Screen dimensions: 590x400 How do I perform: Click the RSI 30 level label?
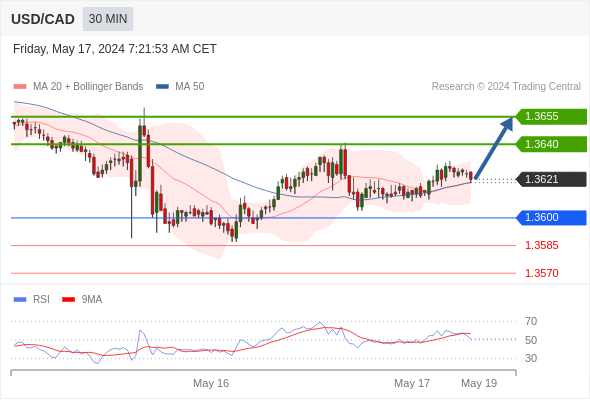pyautogui.click(x=531, y=358)
